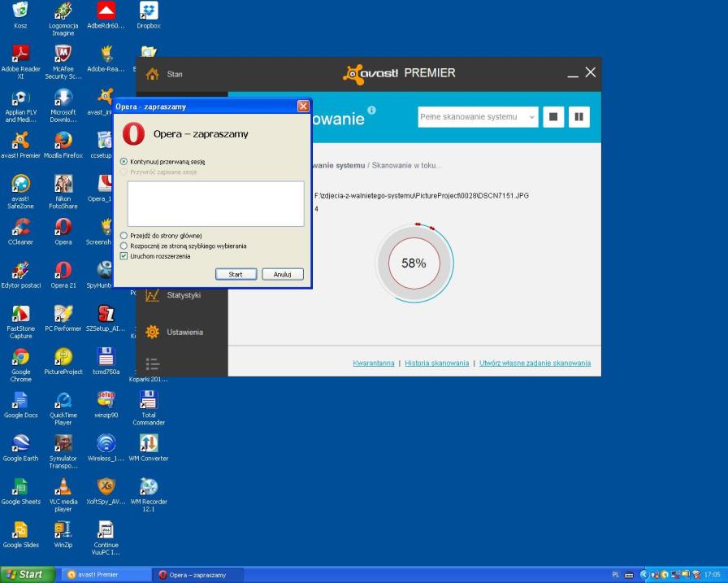Image resolution: width=728 pixels, height=583 pixels.
Task: Open Ustawienia menu item in avast
Action: 184,332
